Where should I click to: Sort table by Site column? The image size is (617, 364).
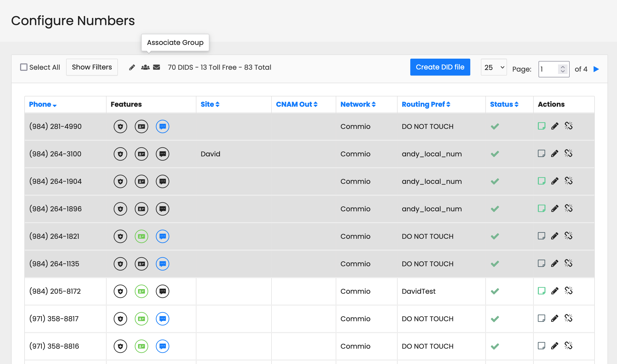210,104
